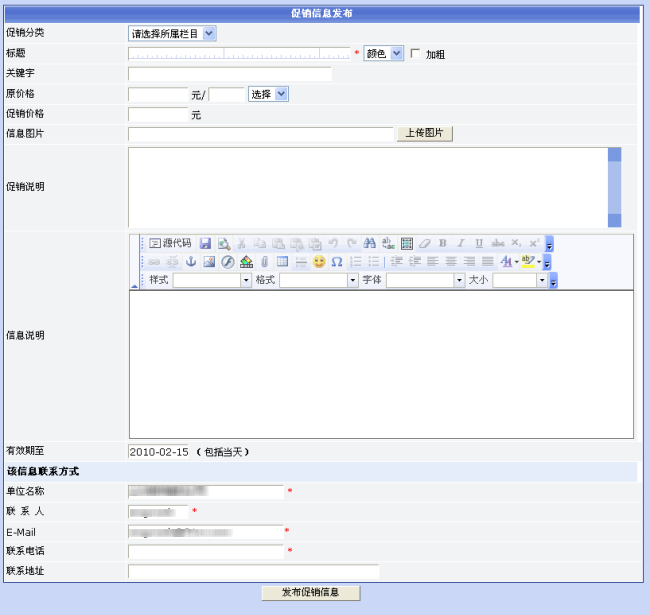Image resolution: width=650 pixels, height=615 pixels.
Task: Insert a table using the table icon
Action: click(283, 262)
